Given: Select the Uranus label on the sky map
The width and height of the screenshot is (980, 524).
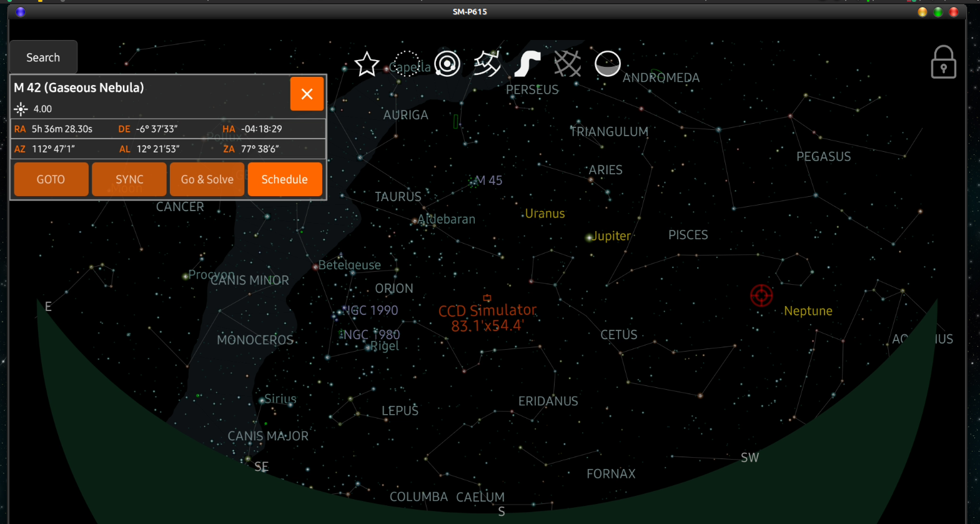Looking at the screenshot, I should point(545,214).
